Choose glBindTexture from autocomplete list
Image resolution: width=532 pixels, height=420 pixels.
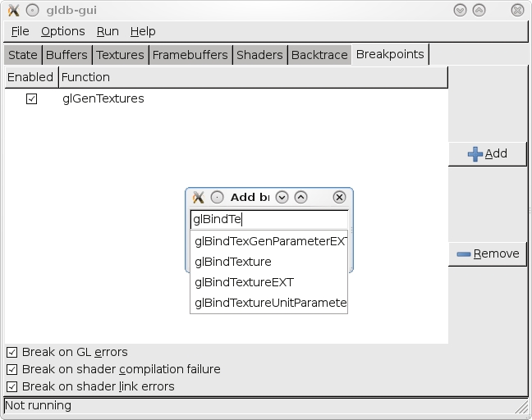(x=233, y=262)
